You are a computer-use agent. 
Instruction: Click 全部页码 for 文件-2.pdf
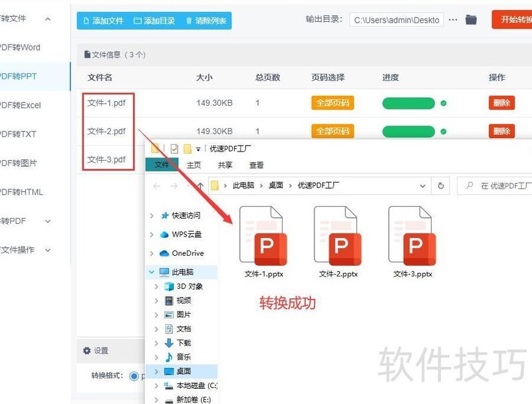pyautogui.click(x=332, y=131)
